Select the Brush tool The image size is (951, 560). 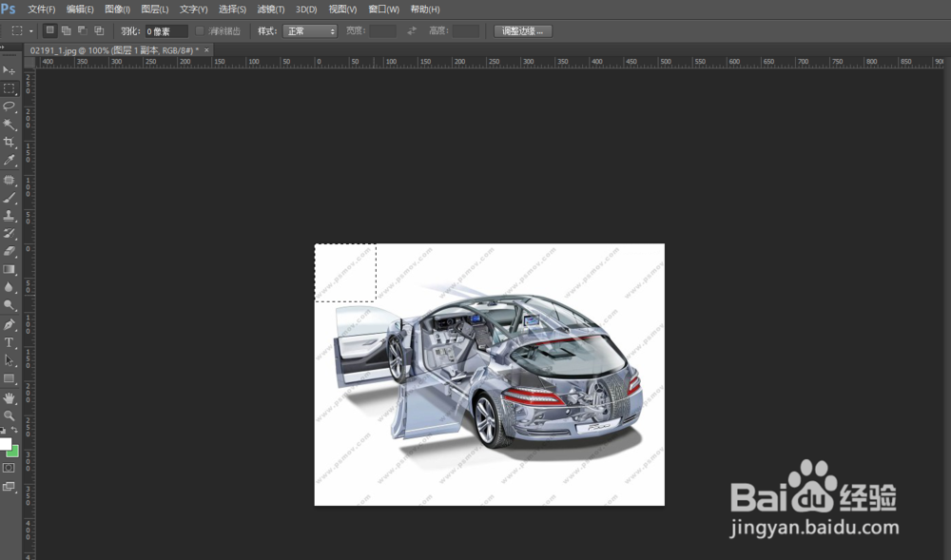pos(10,198)
